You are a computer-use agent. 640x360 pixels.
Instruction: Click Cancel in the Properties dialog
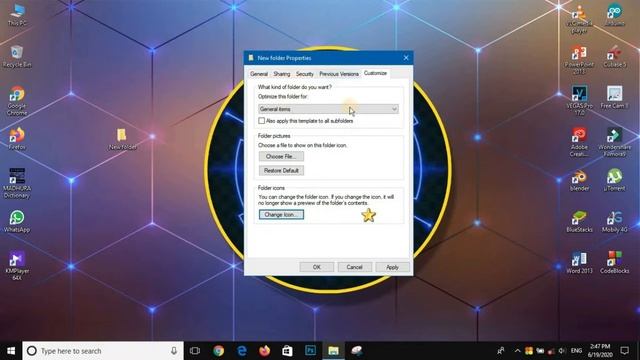point(354,267)
